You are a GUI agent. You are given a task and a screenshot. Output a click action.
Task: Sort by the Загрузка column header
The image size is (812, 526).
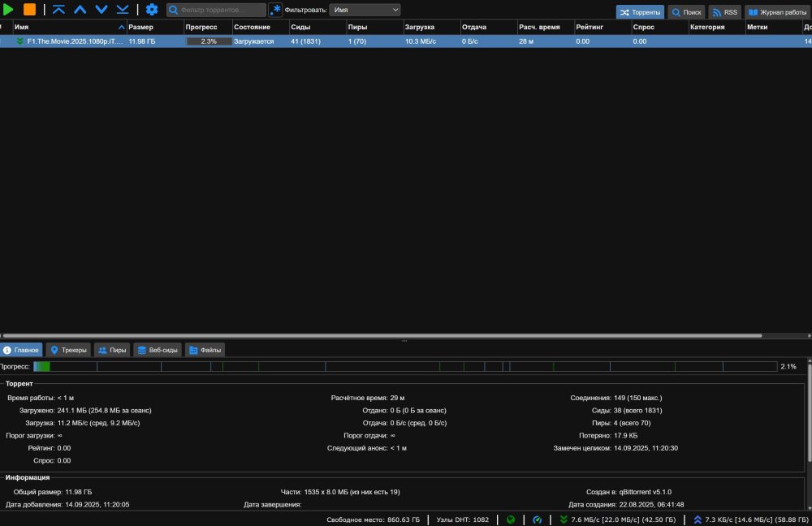[x=431, y=27]
